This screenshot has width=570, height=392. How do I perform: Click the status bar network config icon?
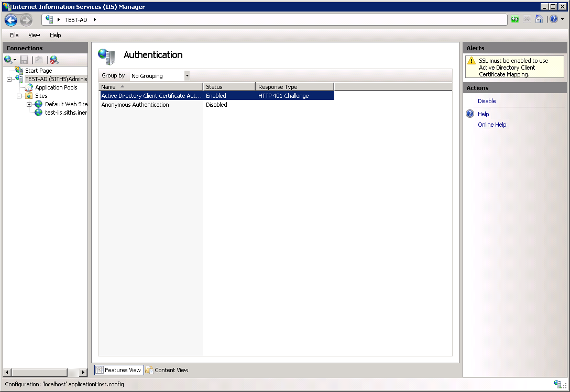click(x=557, y=384)
